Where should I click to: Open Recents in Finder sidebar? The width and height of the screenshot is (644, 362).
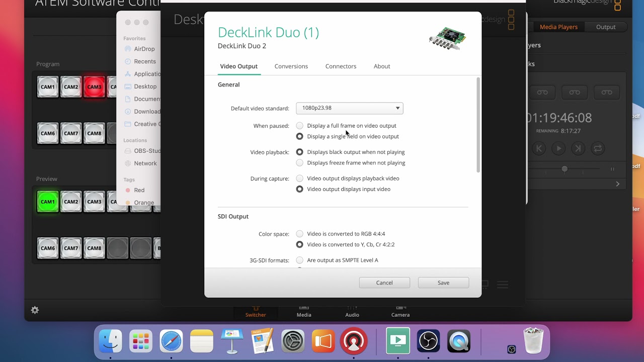(140, 61)
